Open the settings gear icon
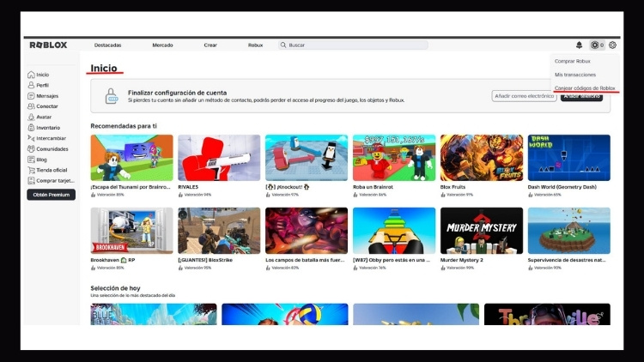The image size is (644, 362). tap(612, 45)
